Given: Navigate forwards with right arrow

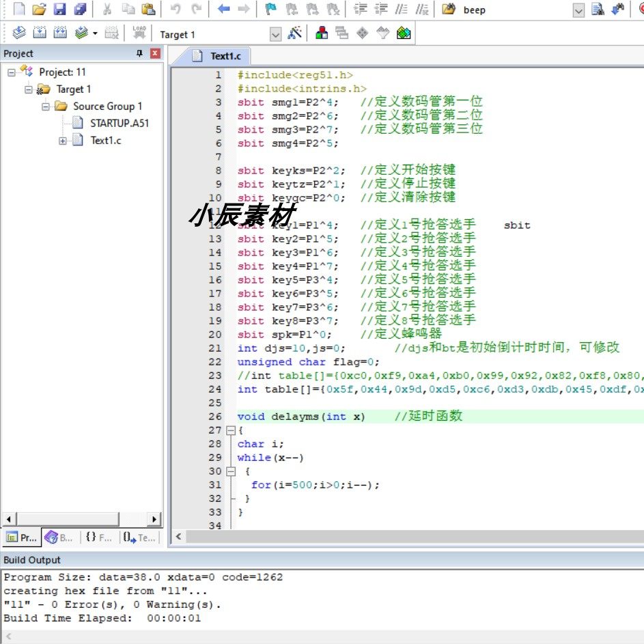Looking at the screenshot, I should tap(244, 9).
